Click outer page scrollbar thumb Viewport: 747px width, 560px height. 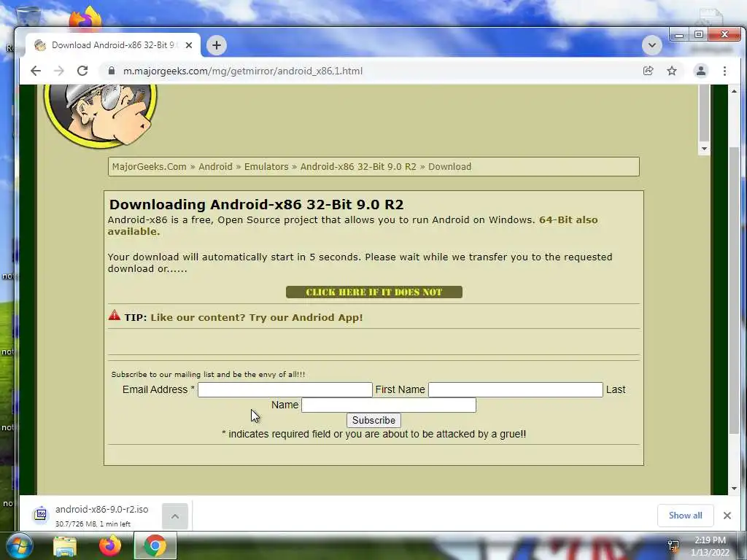734,290
